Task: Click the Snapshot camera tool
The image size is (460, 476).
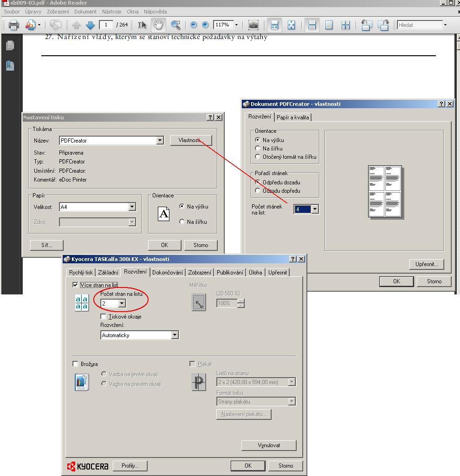Action: 253,25
